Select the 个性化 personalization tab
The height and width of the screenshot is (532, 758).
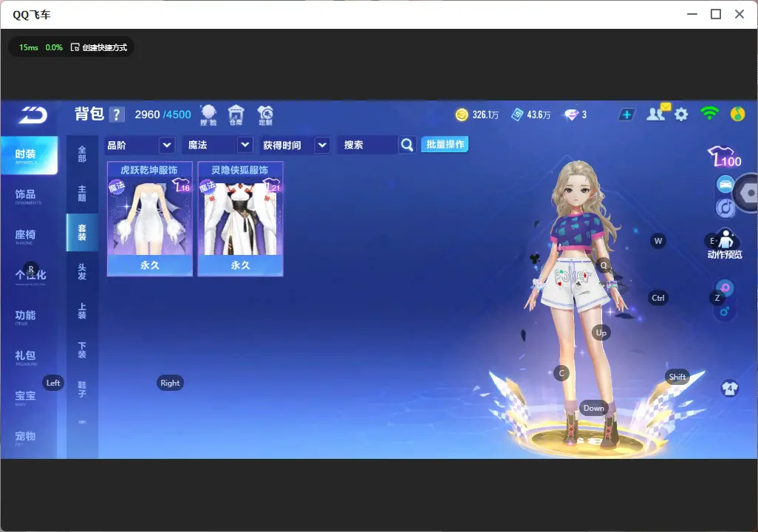[29, 276]
